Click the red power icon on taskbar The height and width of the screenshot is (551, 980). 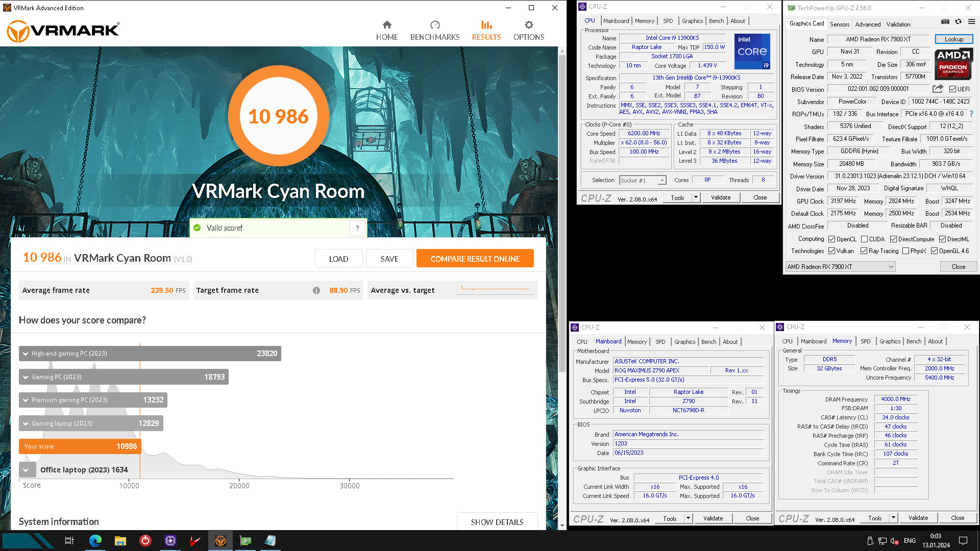pos(145,541)
